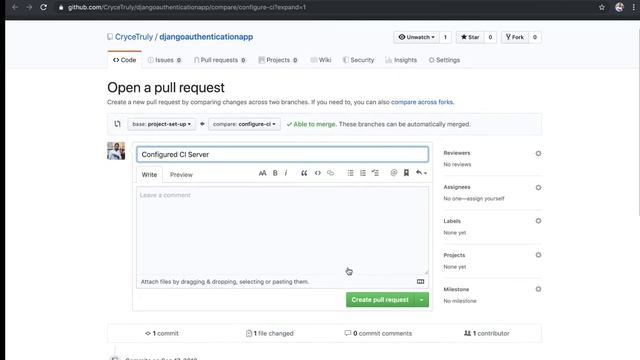Open the Assignees gear icon
The height and width of the screenshot is (360, 640).
(x=538, y=188)
